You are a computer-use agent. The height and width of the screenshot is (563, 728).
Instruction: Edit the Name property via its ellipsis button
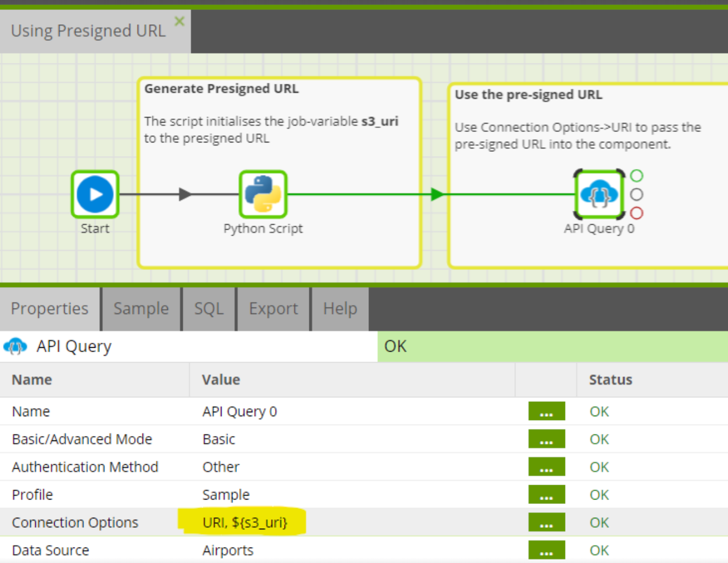tap(546, 412)
